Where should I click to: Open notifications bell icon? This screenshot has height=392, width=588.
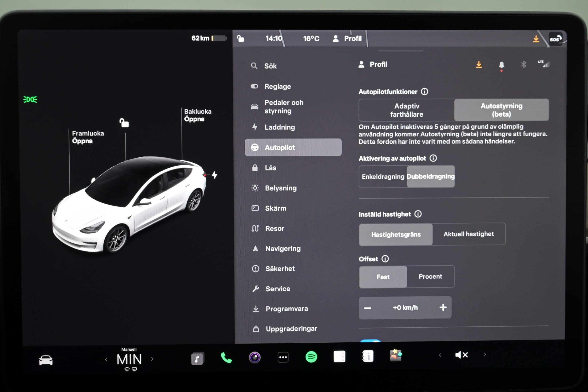[501, 65]
